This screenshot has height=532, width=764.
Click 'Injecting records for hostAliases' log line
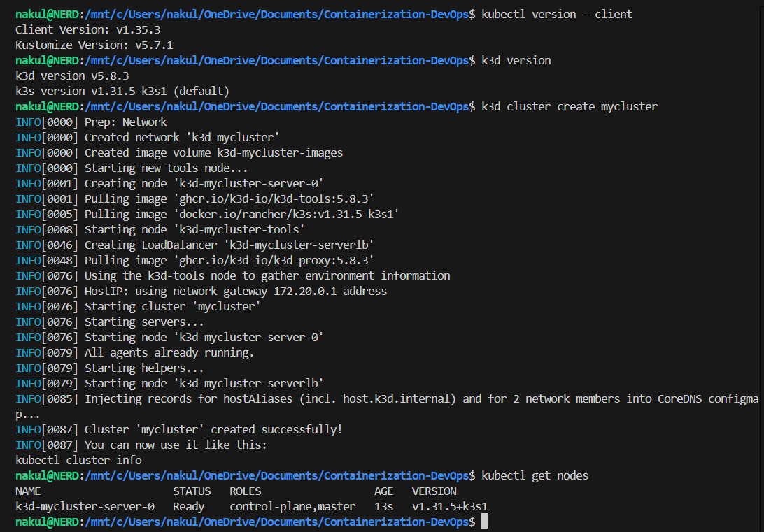[x=387, y=407]
